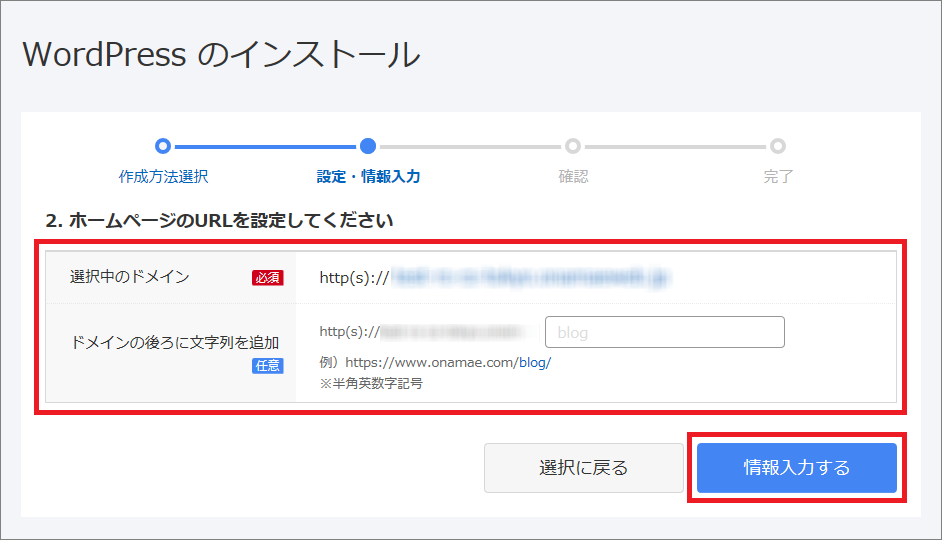Select the 確認 step label
This screenshot has height=540, width=942.
[x=573, y=177]
